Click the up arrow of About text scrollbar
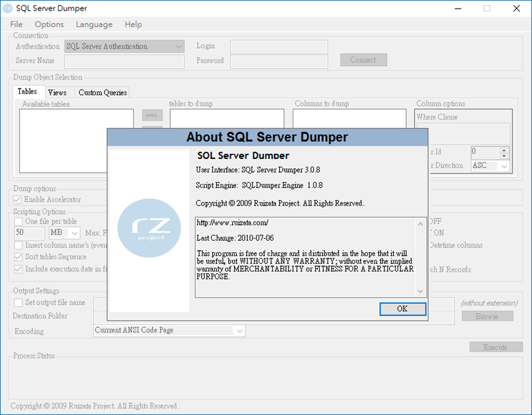Screen dimensions: 532x415 click(420, 224)
